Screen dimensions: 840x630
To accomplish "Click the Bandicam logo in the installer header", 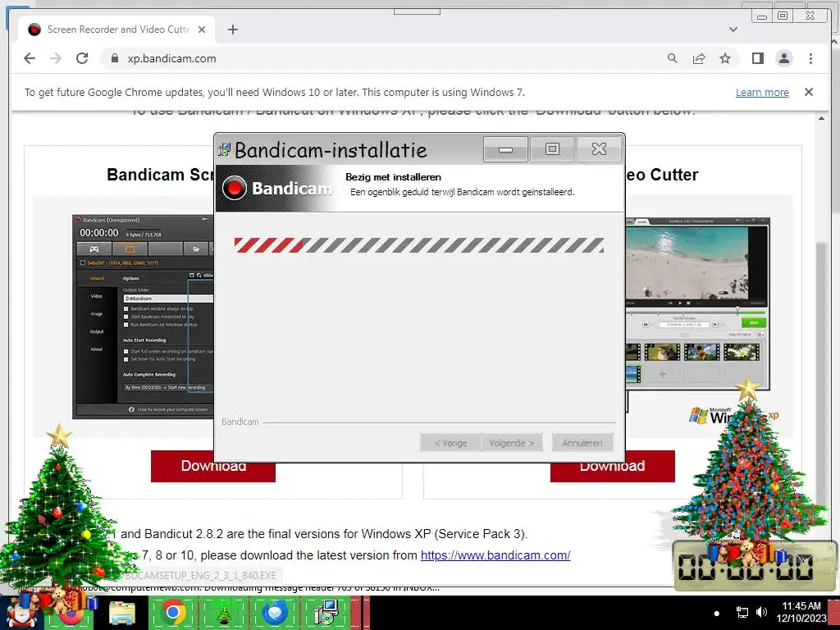I will (276, 188).
